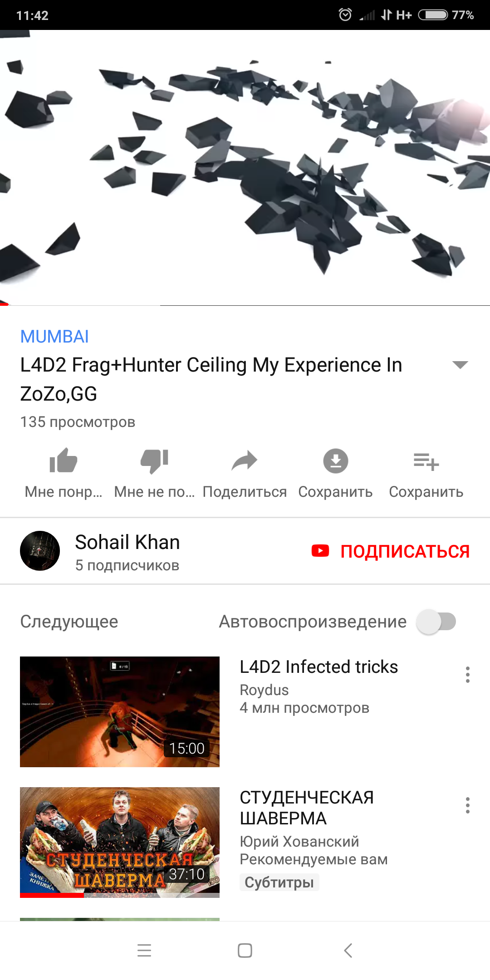Open L4D2 Infected tricks thumbnail

tap(120, 712)
